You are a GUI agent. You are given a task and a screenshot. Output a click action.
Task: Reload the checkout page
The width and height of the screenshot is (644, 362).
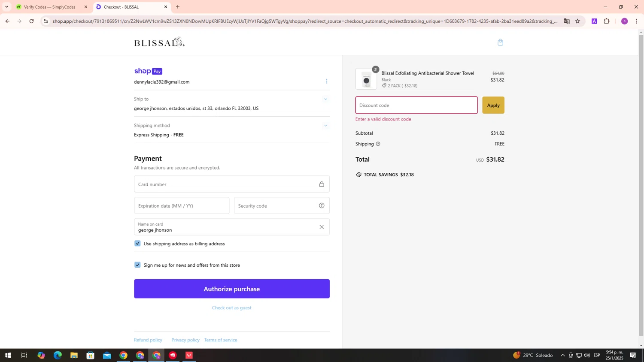click(31, 21)
